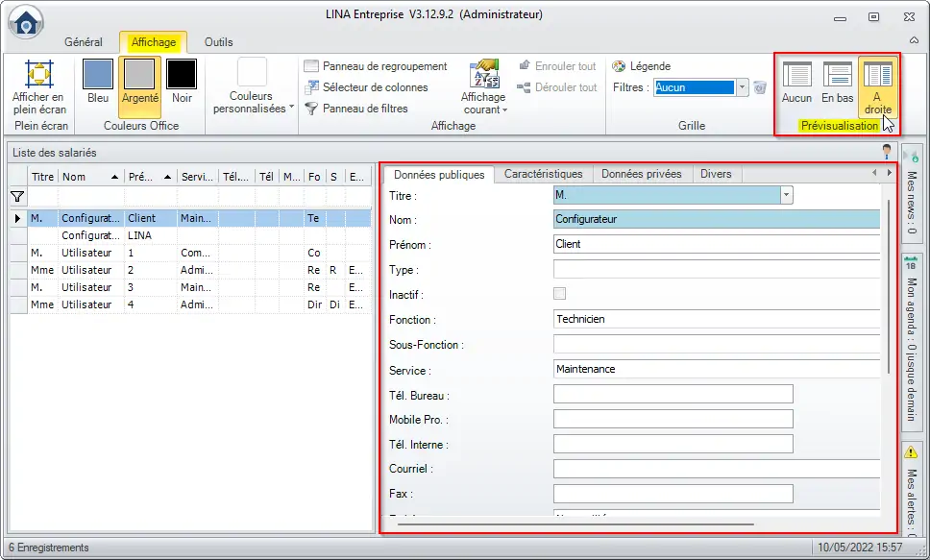
Task: Set preview mode to A droite
Action: [878, 86]
